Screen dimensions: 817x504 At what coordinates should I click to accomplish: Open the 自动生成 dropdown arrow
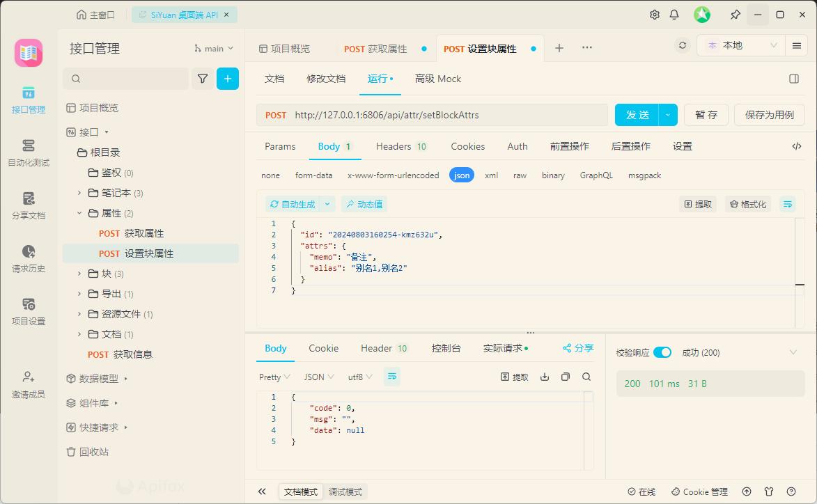(x=327, y=204)
